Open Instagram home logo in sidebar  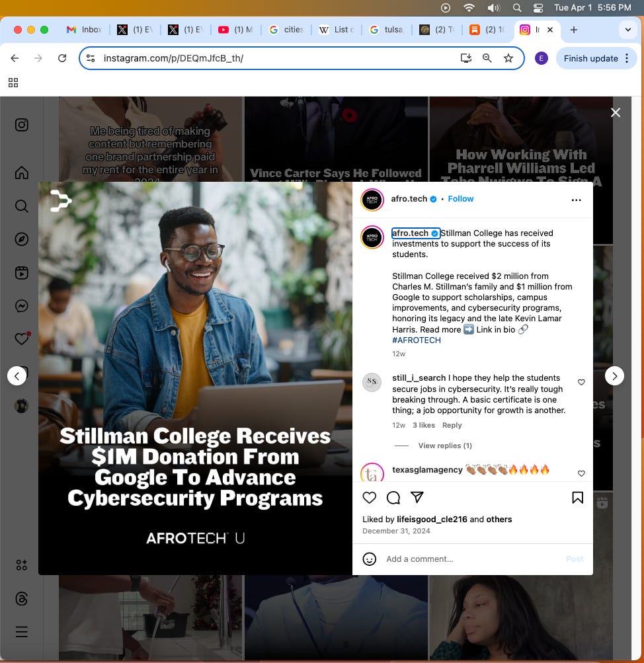point(22,125)
